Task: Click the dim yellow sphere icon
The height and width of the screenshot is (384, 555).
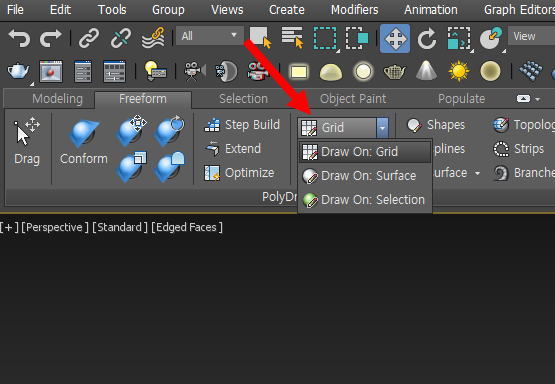Action: (x=491, y=71)
